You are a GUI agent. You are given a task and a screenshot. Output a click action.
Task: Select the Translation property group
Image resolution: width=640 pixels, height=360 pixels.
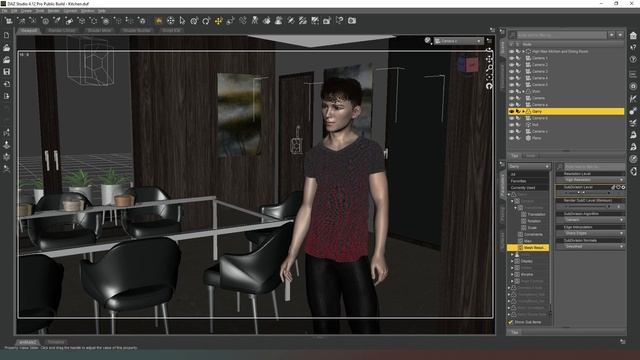(x=537, y=214)
